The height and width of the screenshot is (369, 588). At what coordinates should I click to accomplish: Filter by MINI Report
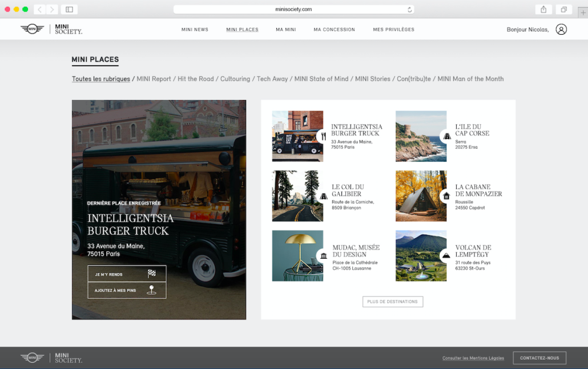click(x=154, y=79)
